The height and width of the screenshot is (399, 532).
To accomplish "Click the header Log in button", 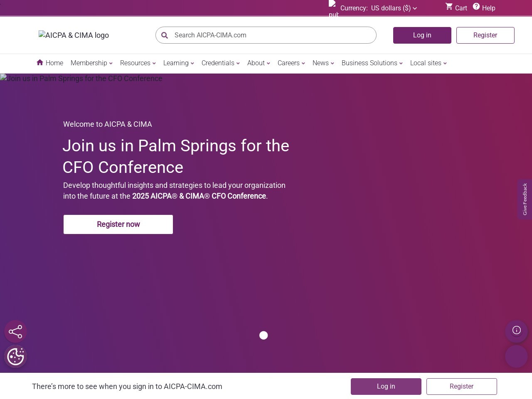I will pos(422,35).
